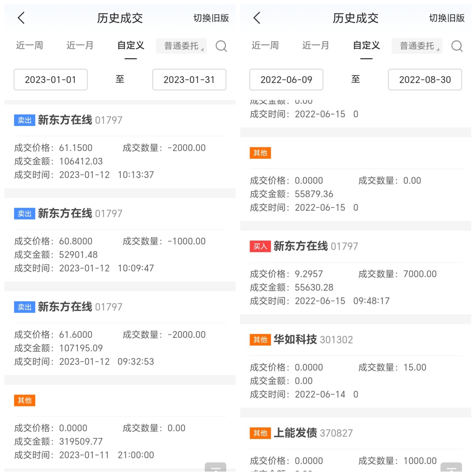Image resolution: width=476 pixels, height=476 pixels.
Task: Open the end date field 2023-01-31
Action: coord(189,79)
